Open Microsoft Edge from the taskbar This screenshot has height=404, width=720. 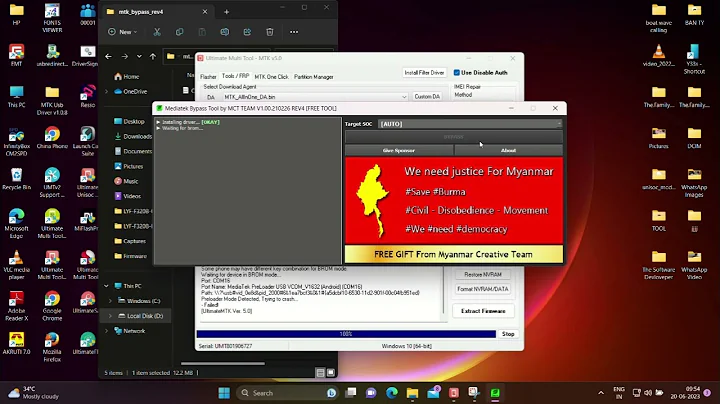click(392, 393)
